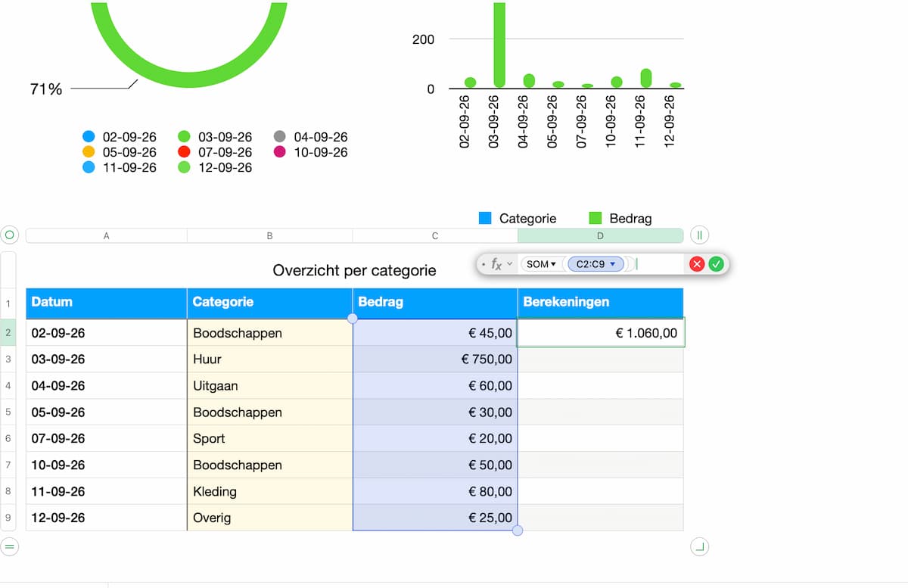The width and height of the screenshot is (908, 588).
Task: Click the selection handle at bottom of Bedrag range
Action: [518, 530]
